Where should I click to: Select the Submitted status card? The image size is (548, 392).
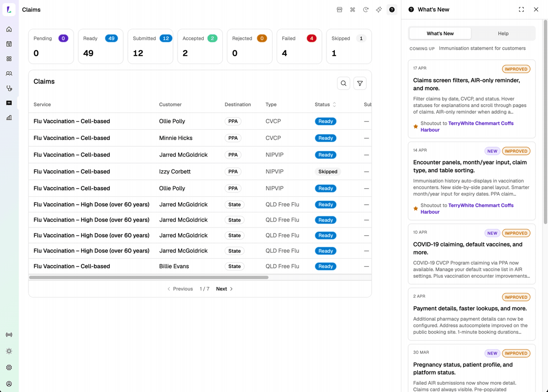[150, 46]
